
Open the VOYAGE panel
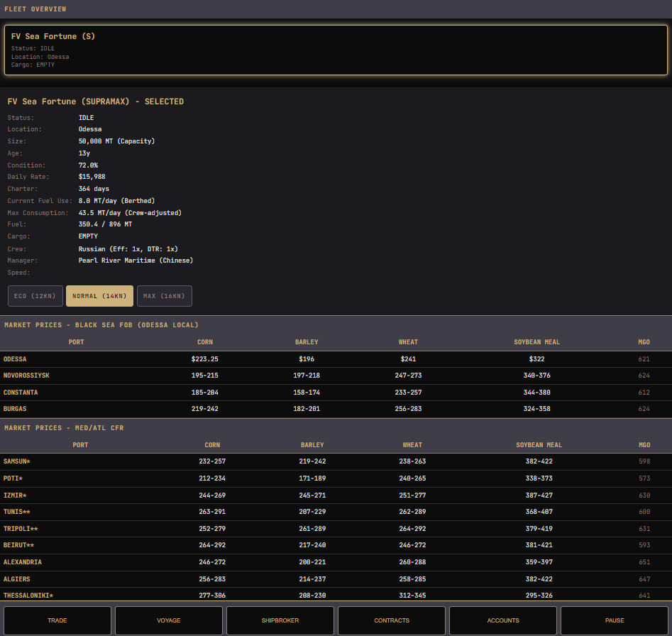(x=169, y=620)
